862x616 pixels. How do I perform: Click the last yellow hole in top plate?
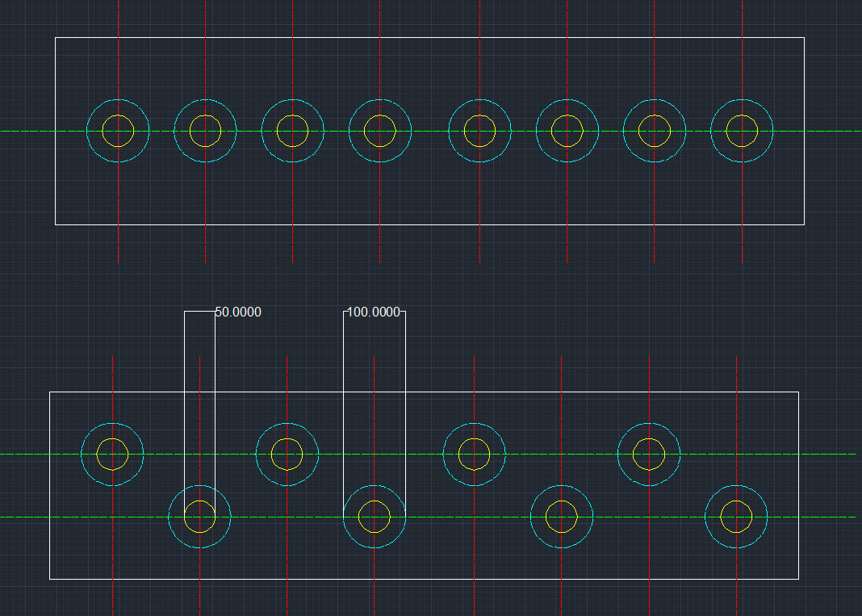click(742, 131)
